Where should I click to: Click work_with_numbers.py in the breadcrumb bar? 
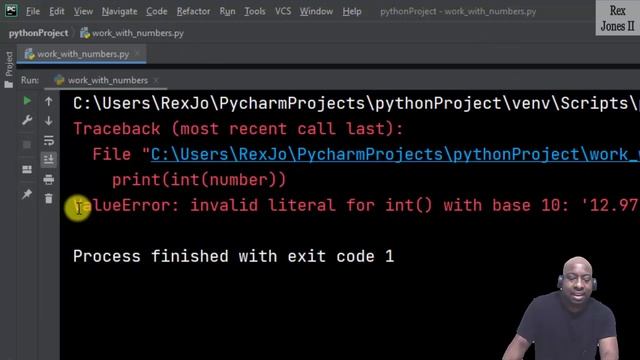point(132,33)
